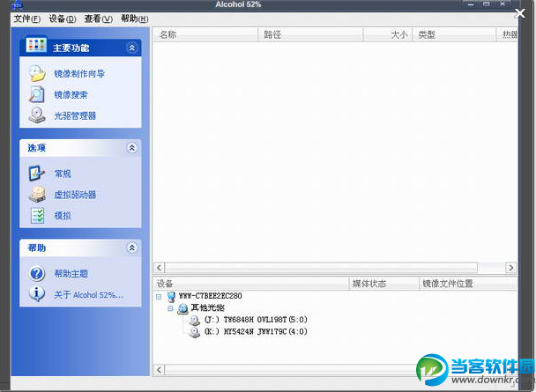Click the WWW-C7BEE2EC280 computer icon
This screenshot has width=536, height=392.
(171, 296)
